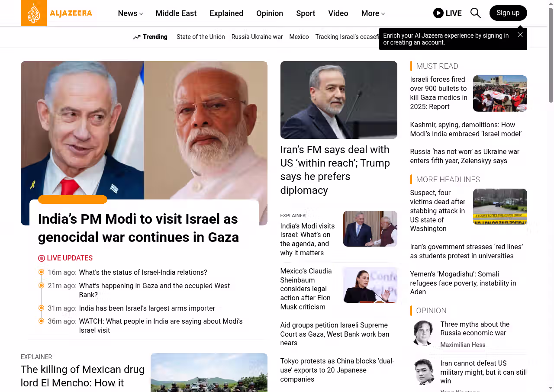
Task: Click the Claudia Sheinbaum article thumbnail
Action: click(x=370, y=285)
